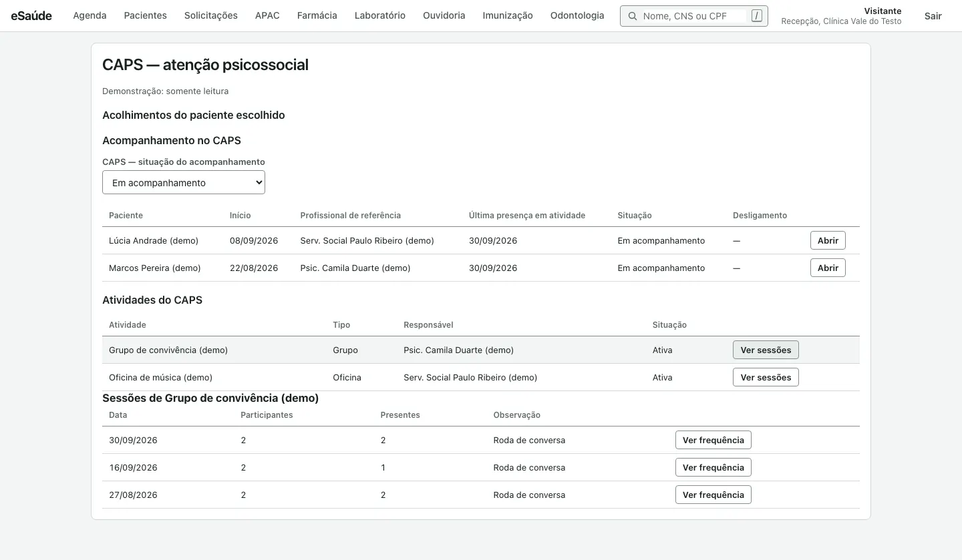
Task: See frequência for the 16/09/2026 session
Action: pos(713,467)
